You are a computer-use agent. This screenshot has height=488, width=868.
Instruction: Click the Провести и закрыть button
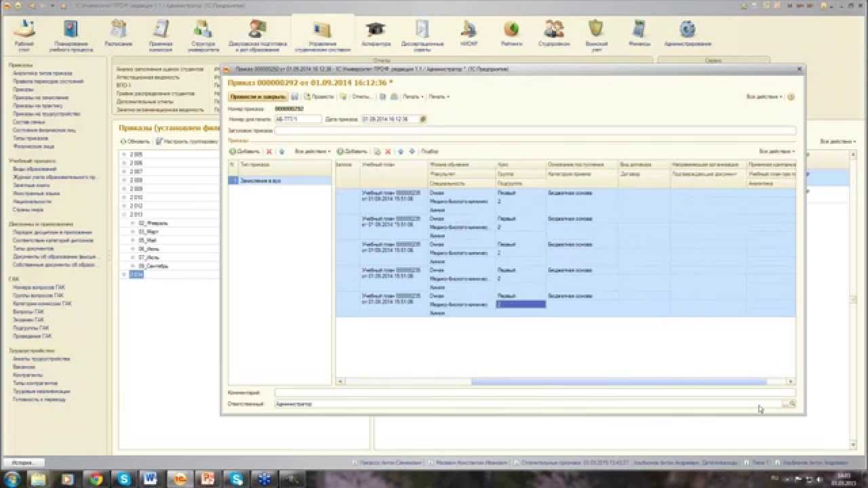[x=258, y=97]
